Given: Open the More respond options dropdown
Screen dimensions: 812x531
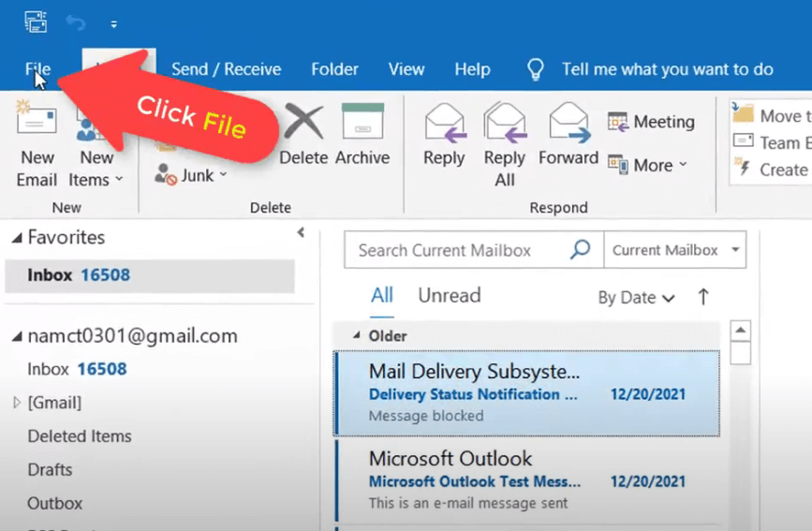Looking at the screenshot, I should [x=648, y=165].
